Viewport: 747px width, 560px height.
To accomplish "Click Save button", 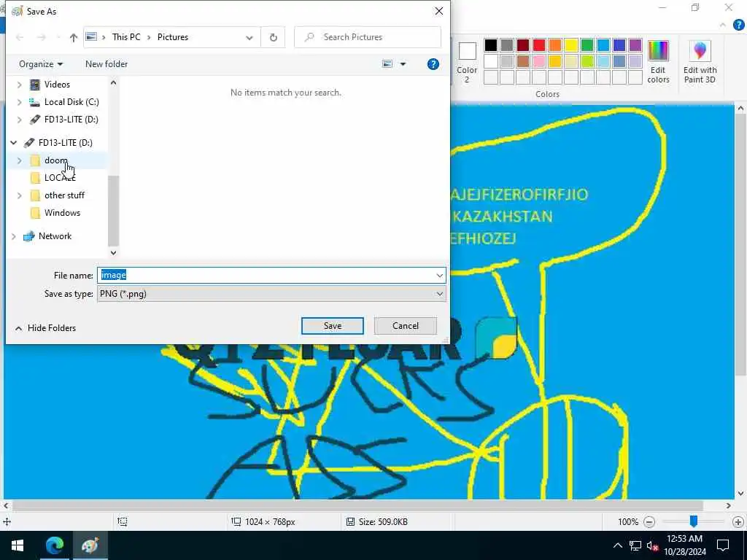I will pyautogui.click(x=333, y=326).
